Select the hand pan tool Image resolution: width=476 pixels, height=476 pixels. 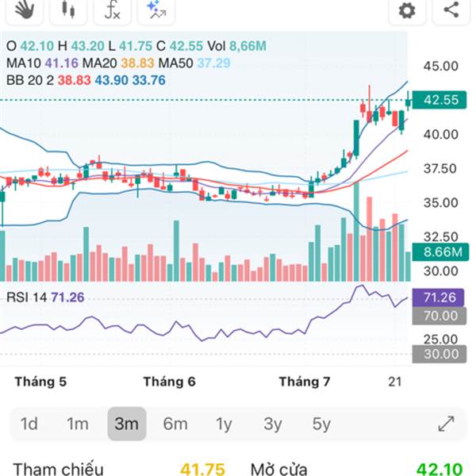pyautogui.click(x=25, y=10)
